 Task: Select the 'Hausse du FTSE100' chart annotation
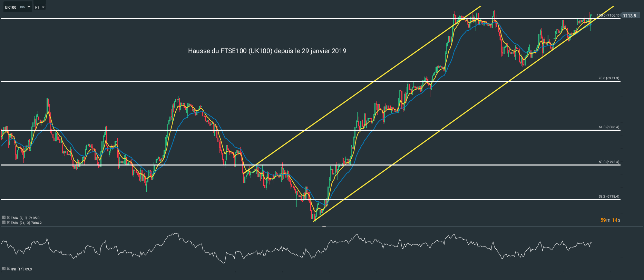(x=267, y=51)
